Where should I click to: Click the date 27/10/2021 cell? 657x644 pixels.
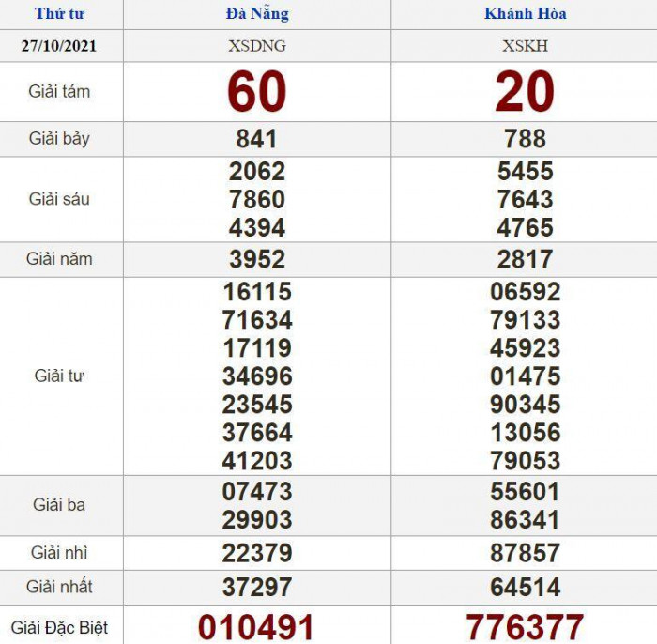click(x=58, y=45)
